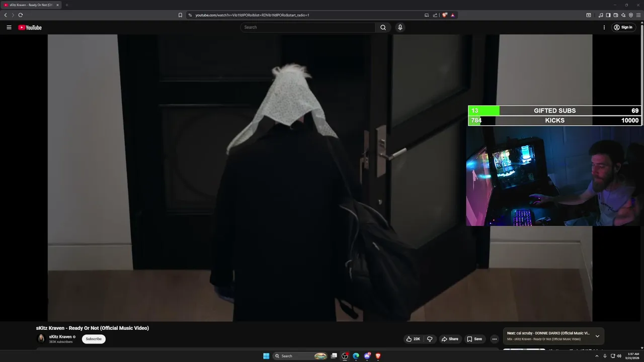Open Microsoft Edge from the taskbar
Viewport: 644px width, 362px height.
[356, 356]
